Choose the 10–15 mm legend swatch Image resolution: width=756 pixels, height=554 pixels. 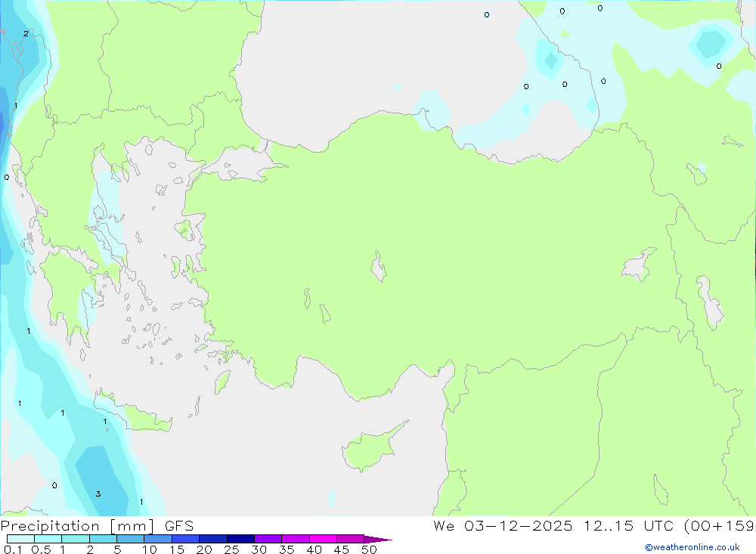(158, 539)
